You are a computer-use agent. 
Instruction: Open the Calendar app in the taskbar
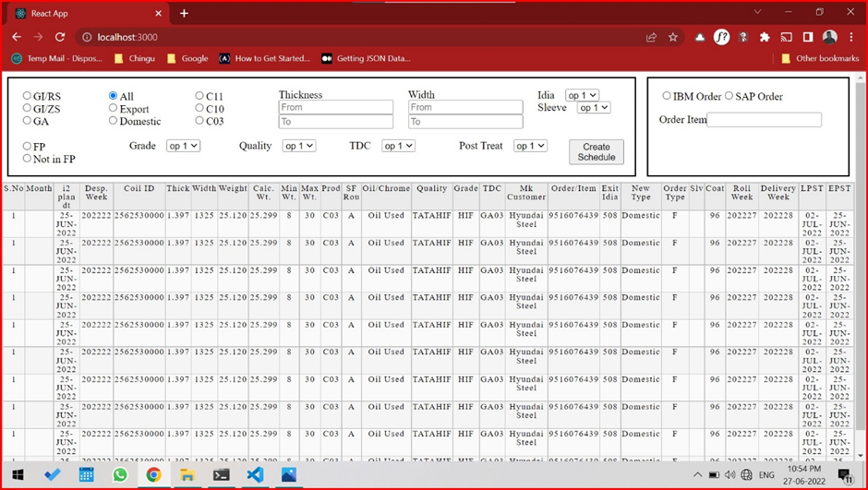[87, 474]
